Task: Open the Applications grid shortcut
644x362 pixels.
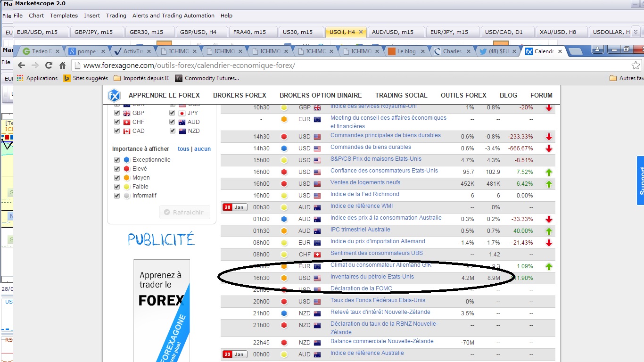Action: (37, 78)
